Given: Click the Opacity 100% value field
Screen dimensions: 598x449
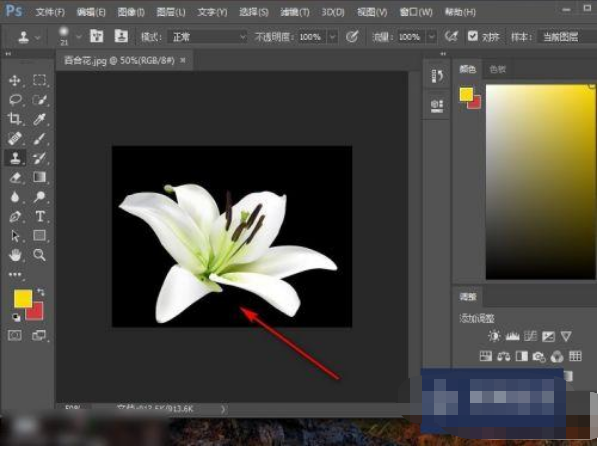Looking at the screenshot, I should click(x=309, y=37).
